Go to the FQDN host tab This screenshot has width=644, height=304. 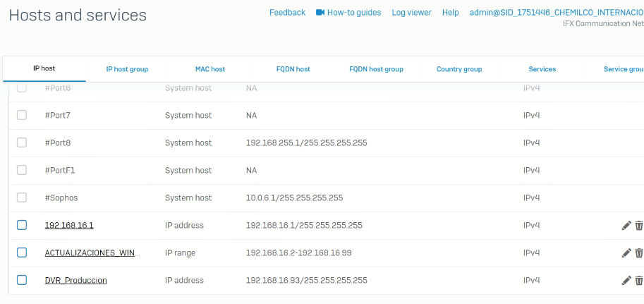click(293, 69)
